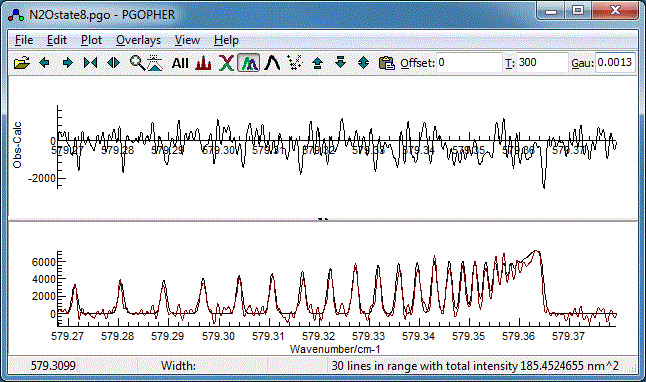The image size is (646, 382).
Task: Open the View menu
Action: [187, 40]
